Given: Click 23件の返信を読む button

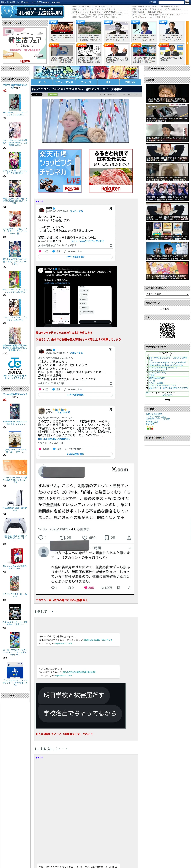Looking at the screenshot, I should click(75, 454).
